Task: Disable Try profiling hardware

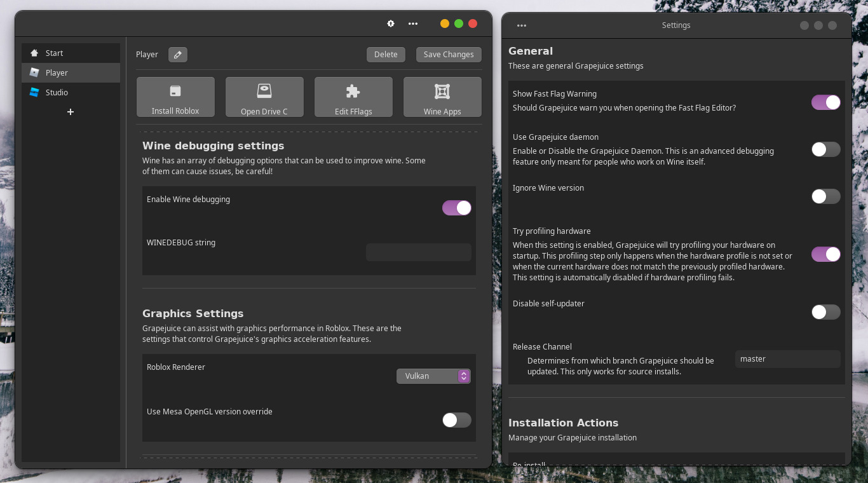Action: point(825,254)
